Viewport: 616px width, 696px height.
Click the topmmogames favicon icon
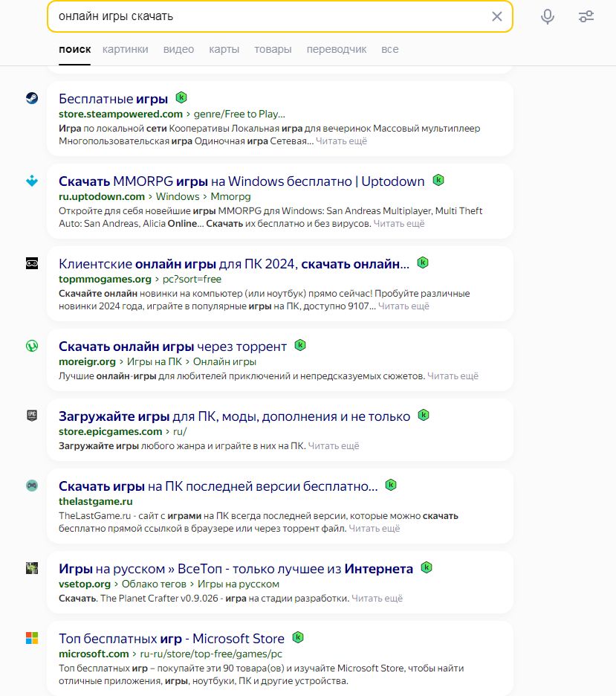tap(32, 263)
